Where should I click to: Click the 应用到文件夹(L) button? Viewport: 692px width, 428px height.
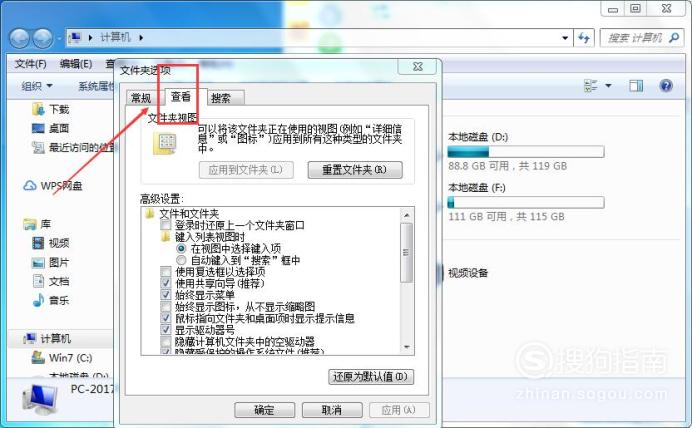coord(246,170)
